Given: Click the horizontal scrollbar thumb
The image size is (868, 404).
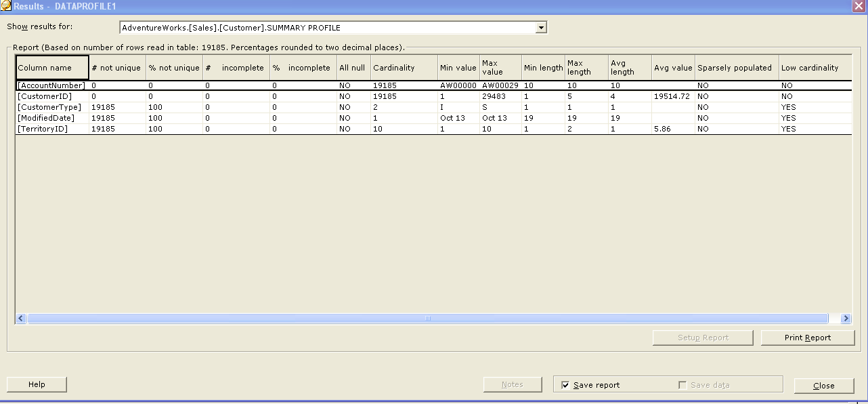Looking at the screenshot, I should tap(427, 318).
